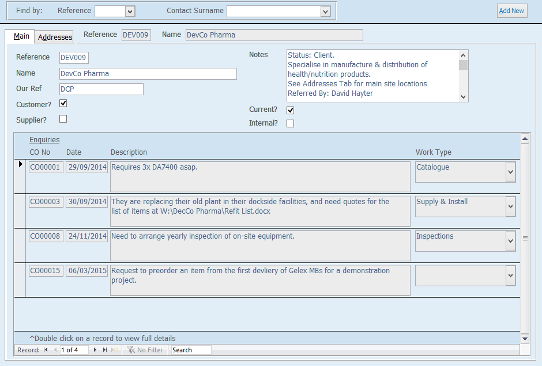Open Work Type dropdown for Catalogue
The width and height of the screenshot is (542, 366).
point(511,172)
